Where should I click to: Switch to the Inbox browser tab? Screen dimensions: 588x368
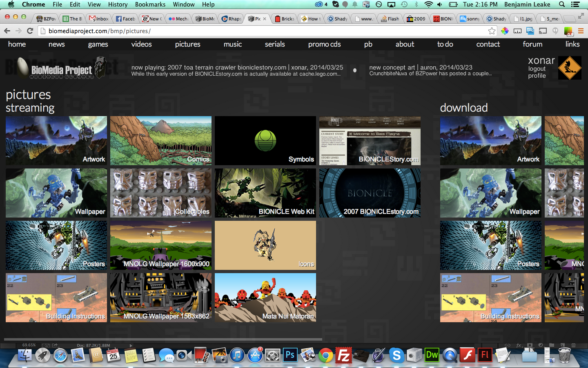pyautogui.click(x=99, y=19)
